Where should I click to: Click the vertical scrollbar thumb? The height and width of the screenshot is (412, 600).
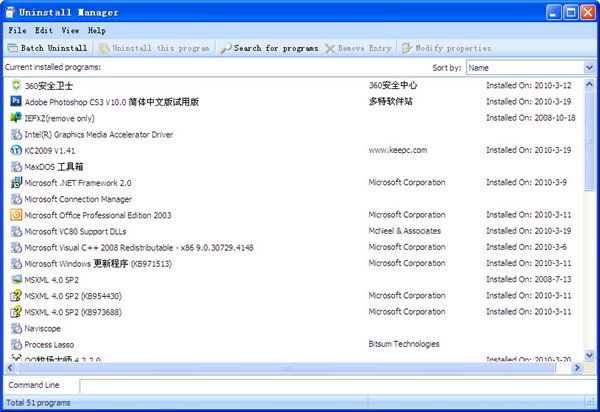[589, 140]
